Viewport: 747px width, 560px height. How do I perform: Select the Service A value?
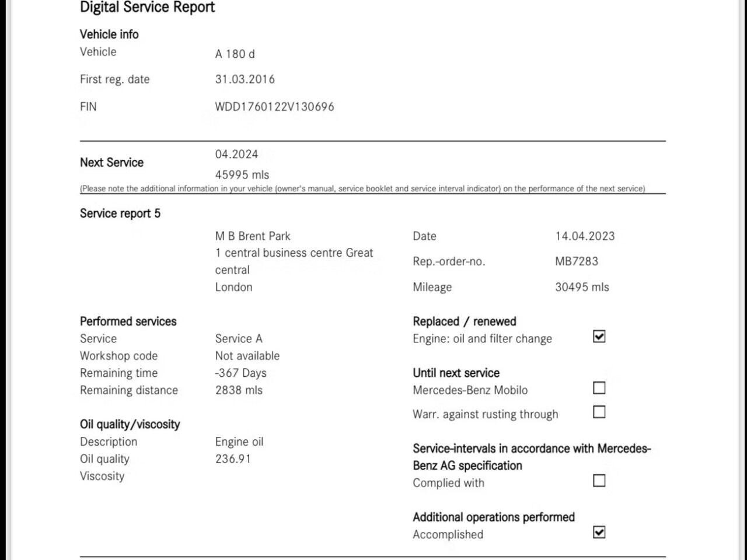point(239,339)
